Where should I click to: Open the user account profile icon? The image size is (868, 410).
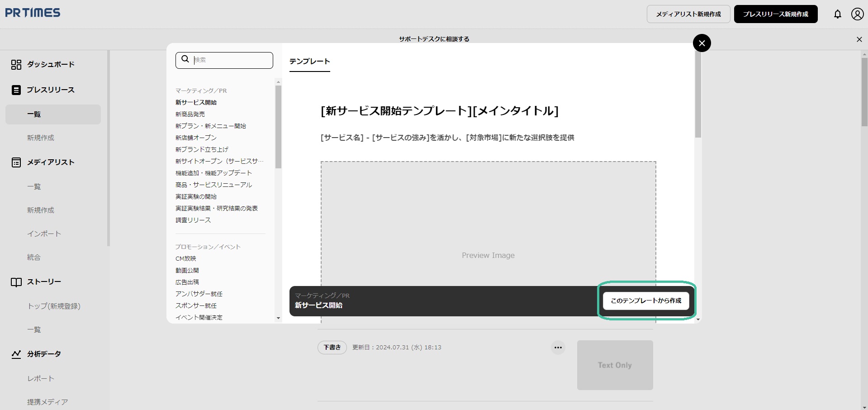tap(857, 14)
